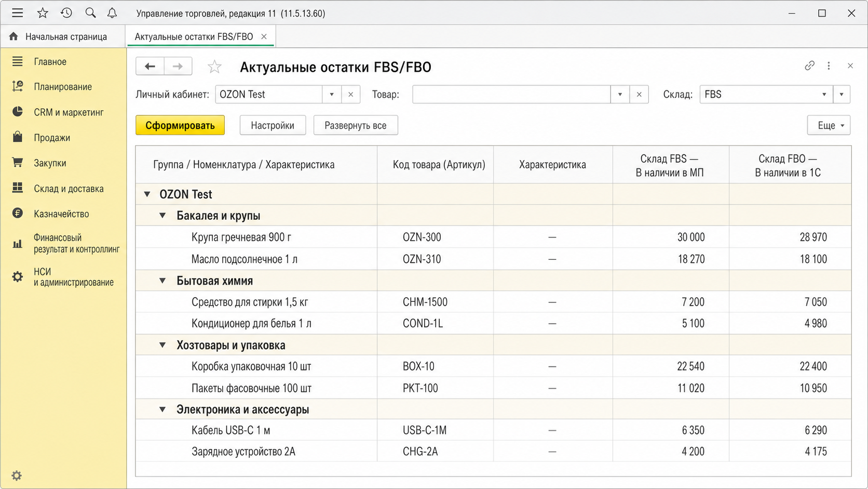Image resolution: width=868 pixels, height=489 pixels.
Task: Select row Крупа гречневая 900 г
Action: (493, 237)
